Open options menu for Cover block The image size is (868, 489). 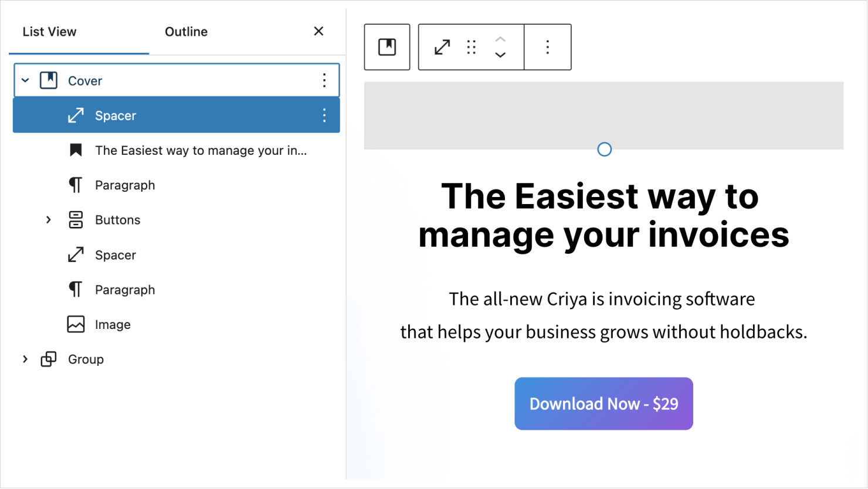click(x=324, y=80)
